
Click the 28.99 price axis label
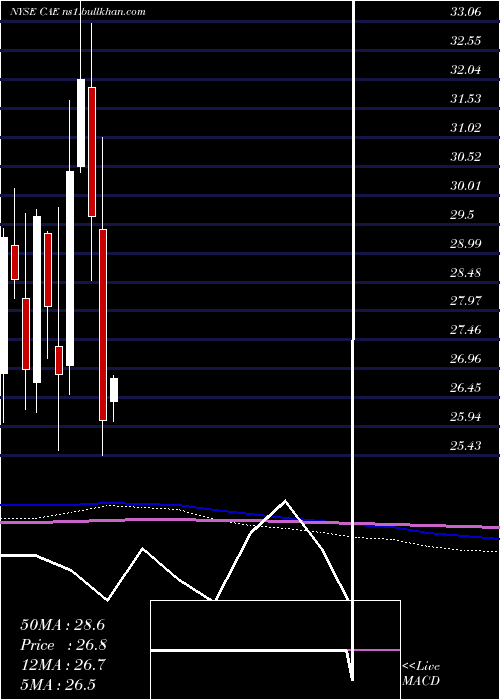466,243
